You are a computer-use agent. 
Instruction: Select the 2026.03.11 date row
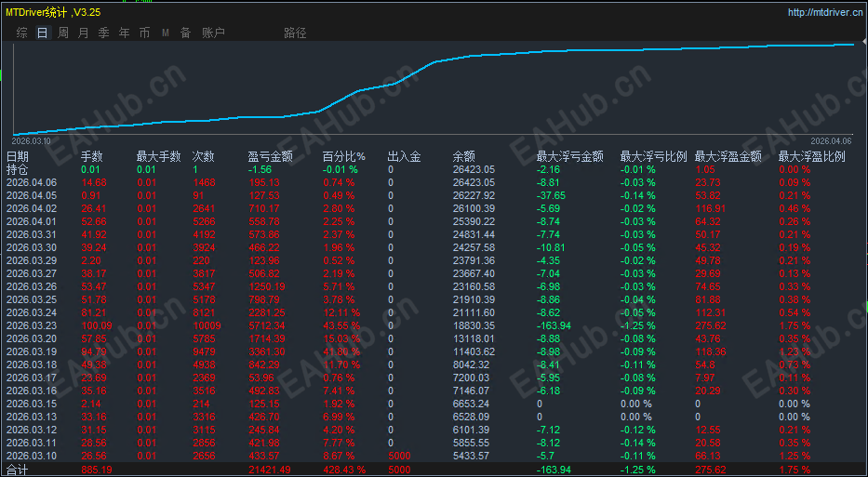point(33,443)
